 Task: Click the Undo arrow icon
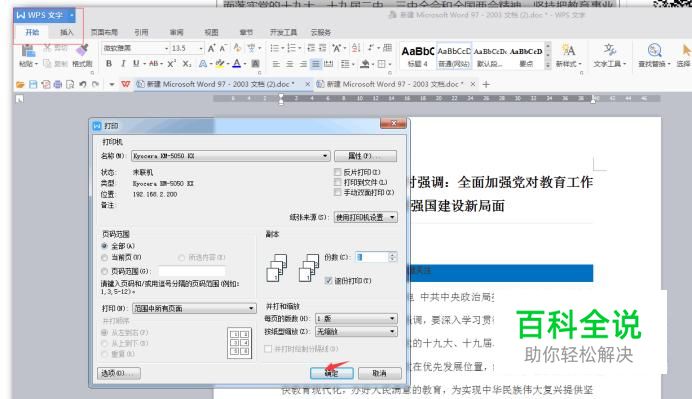pyautogui.click(x=83, y=84)
